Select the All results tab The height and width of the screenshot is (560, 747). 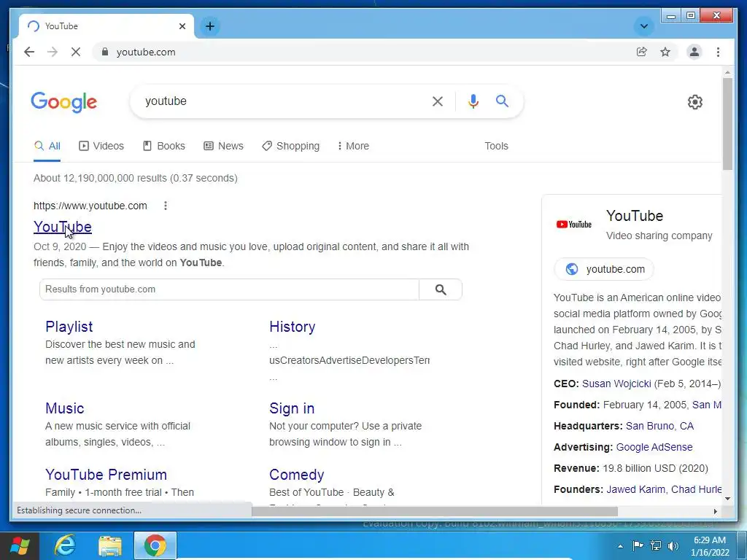click(x=47, y=146)
